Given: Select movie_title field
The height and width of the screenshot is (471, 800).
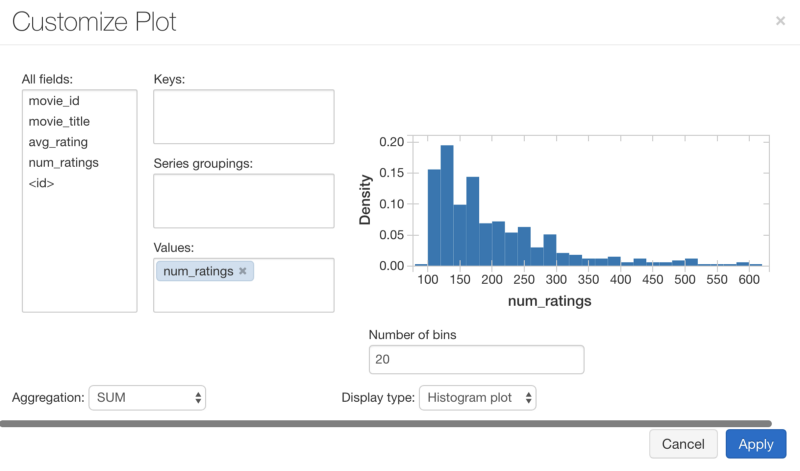Looking at the screenshot, I should tap(59, 121).
